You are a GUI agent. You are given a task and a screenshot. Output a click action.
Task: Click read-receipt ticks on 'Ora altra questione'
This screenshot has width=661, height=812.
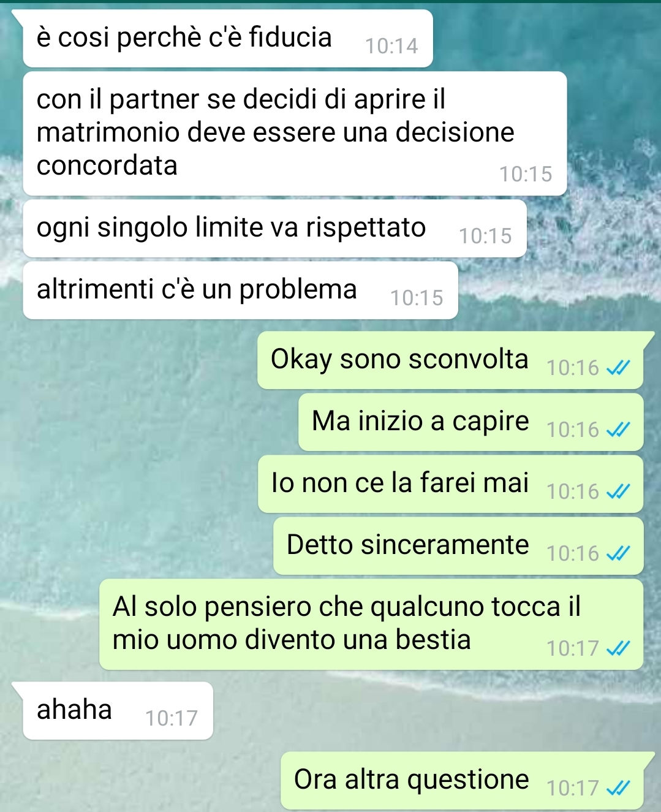coord(618,788)
